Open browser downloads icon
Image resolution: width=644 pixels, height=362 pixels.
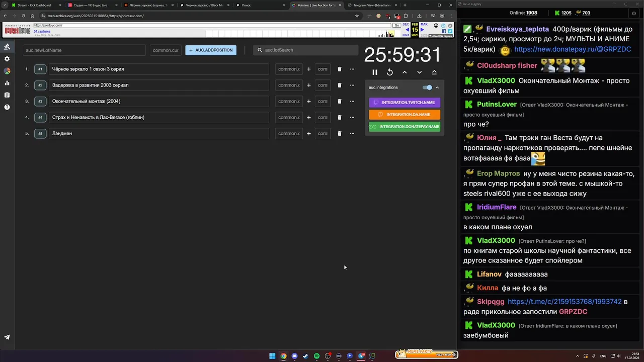(x=419, y=16)
